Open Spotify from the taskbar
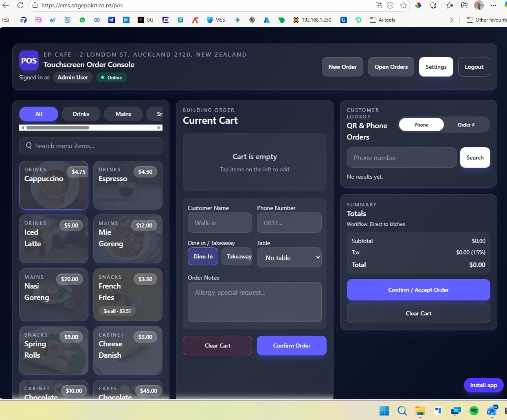Screen dimensions: 507x420 474,411
